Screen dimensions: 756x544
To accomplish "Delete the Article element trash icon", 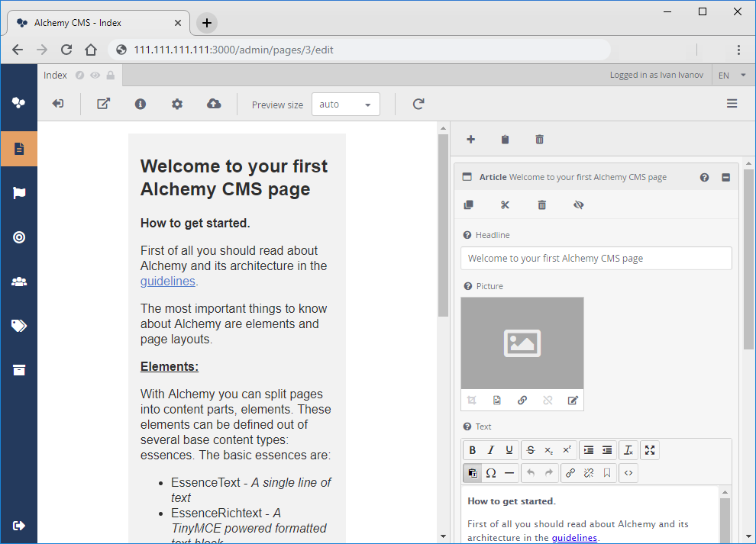I will point(542,204).
